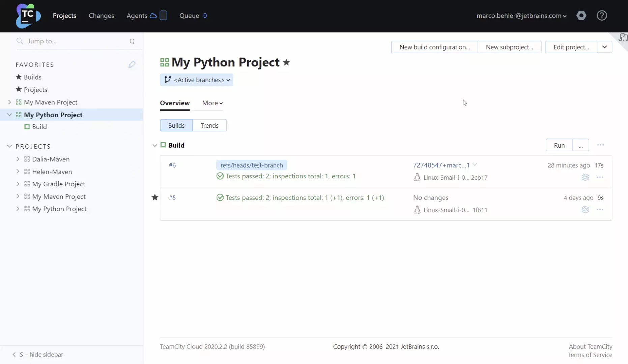Collapse the Build configuration section

[155, 145]
